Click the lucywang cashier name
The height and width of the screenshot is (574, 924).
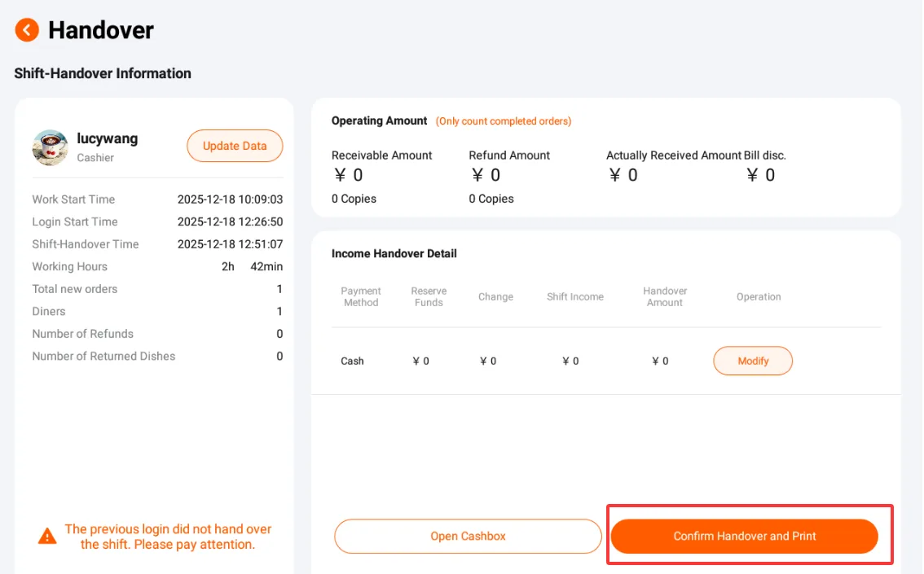click(x=108, y=139)
